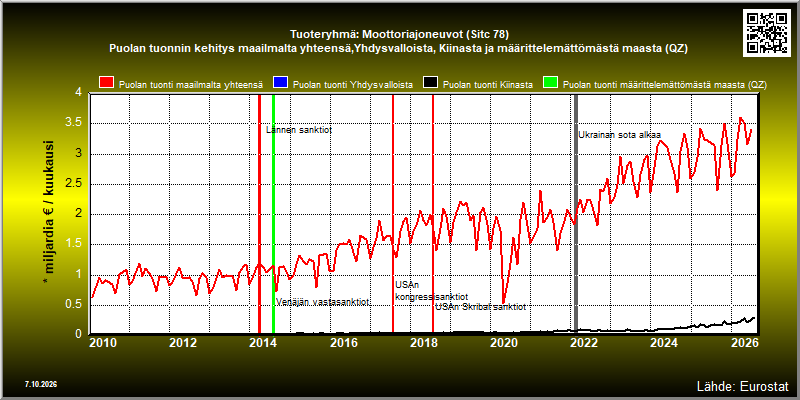Click the x-axis label 2022
The height and width of the screenshot is (400, 800).
584,343
